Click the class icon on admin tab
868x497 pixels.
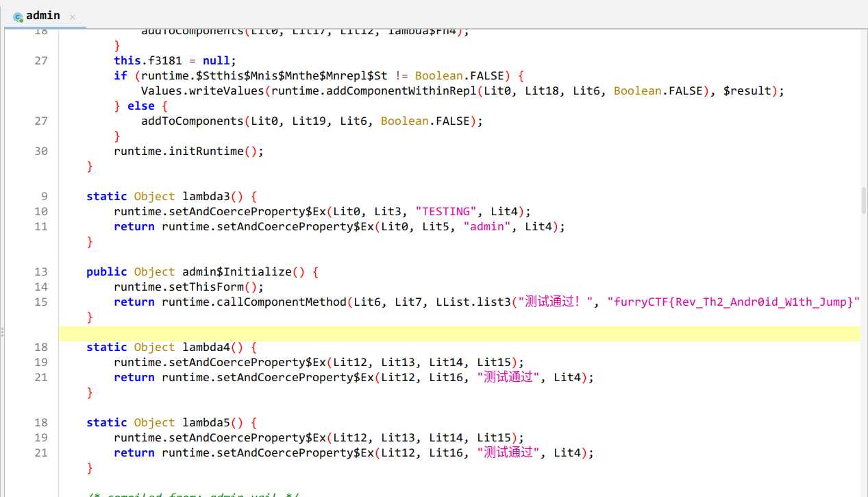point(18,16)
